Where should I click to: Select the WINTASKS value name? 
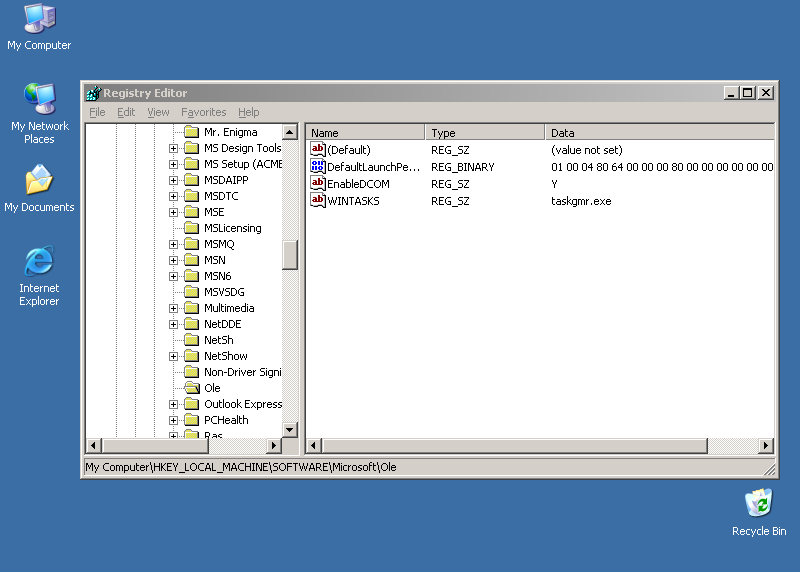click(353, 201)
